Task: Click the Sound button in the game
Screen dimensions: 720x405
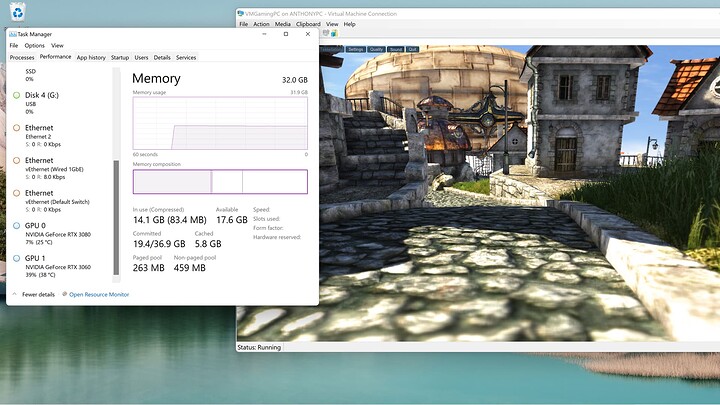Action: [x=396, y=49]
